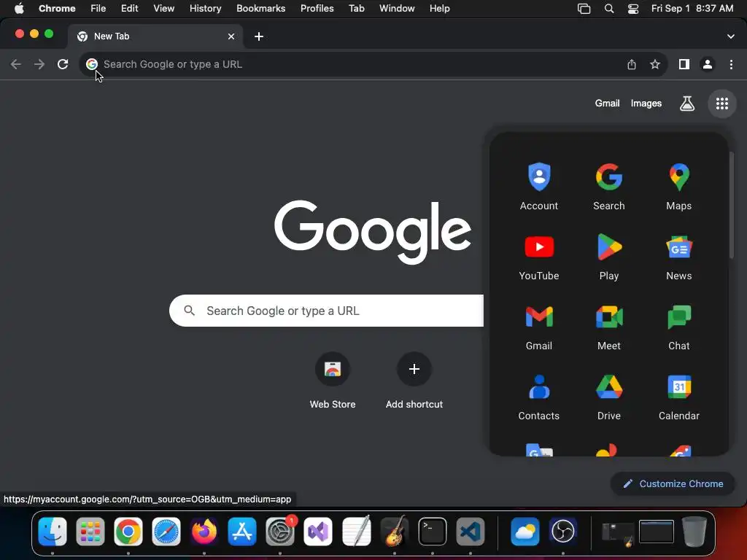Viewport: 747px width, 560px height.
Task: Toggle Chrome side panel
Action: pos(684,64)
